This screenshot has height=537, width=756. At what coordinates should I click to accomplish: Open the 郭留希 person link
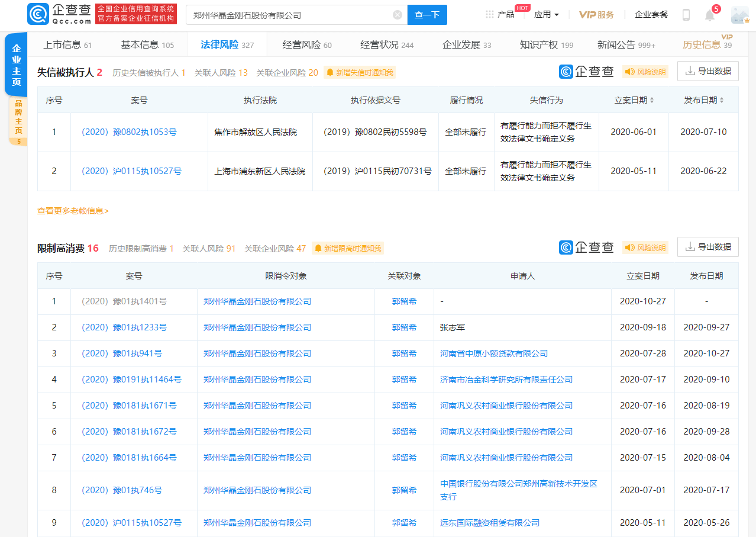click(x=405, y=301)
